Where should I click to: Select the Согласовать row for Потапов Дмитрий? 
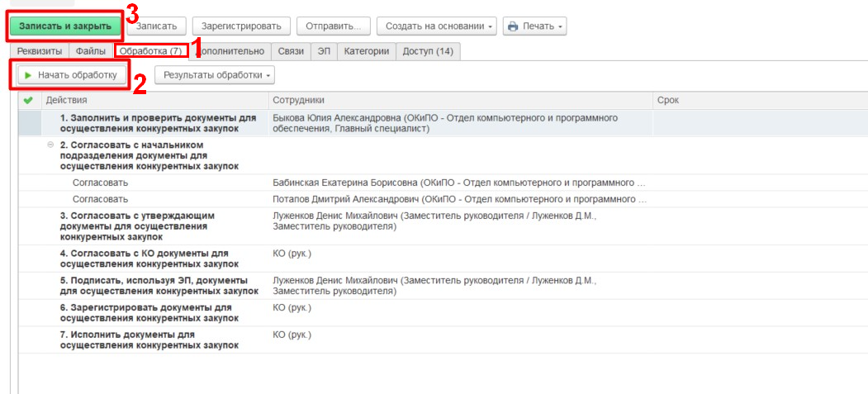99,199
